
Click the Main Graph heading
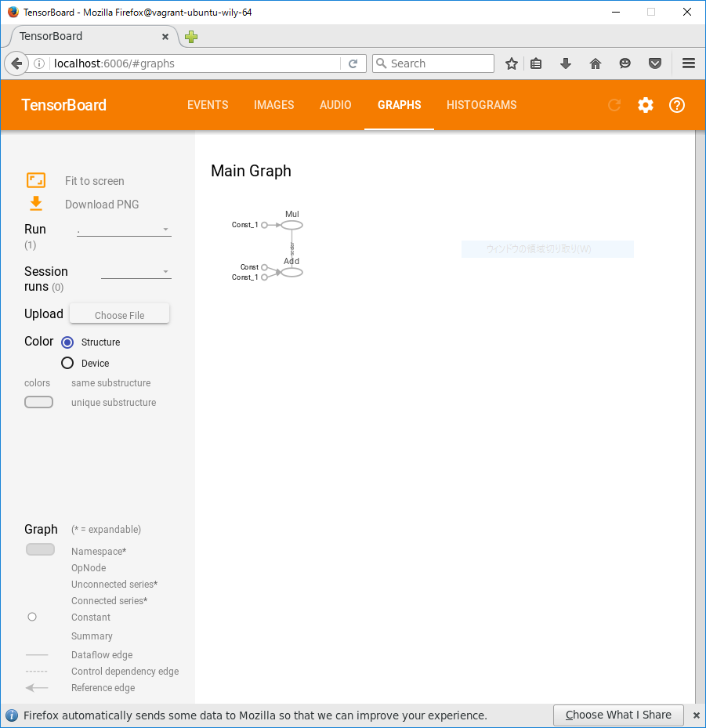pos(251,171)
